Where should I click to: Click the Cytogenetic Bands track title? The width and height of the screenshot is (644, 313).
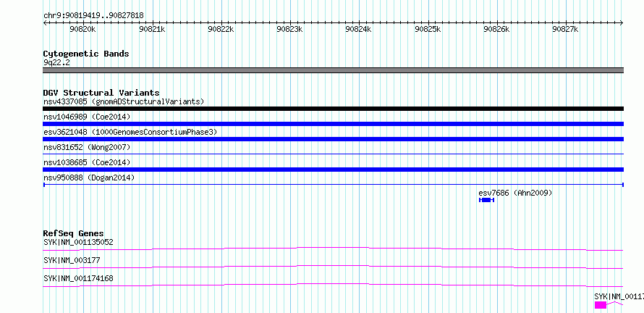tap(86, 54)
